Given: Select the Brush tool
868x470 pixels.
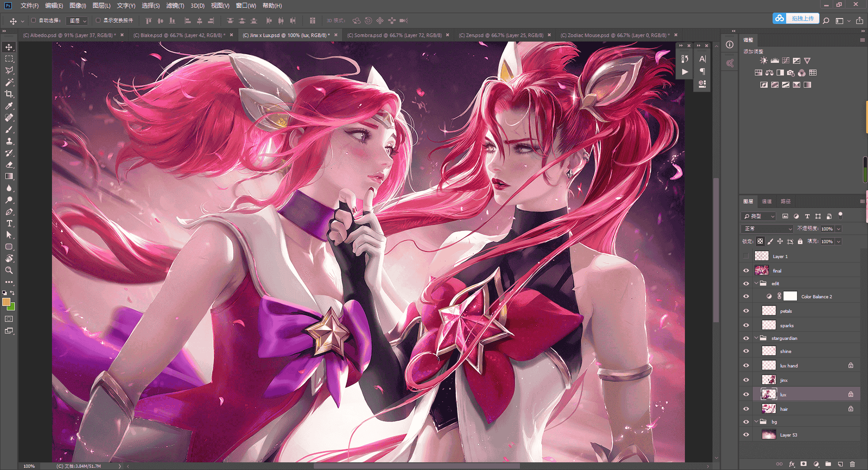Looking at the screenshot, I should click(x=9, y=129).
